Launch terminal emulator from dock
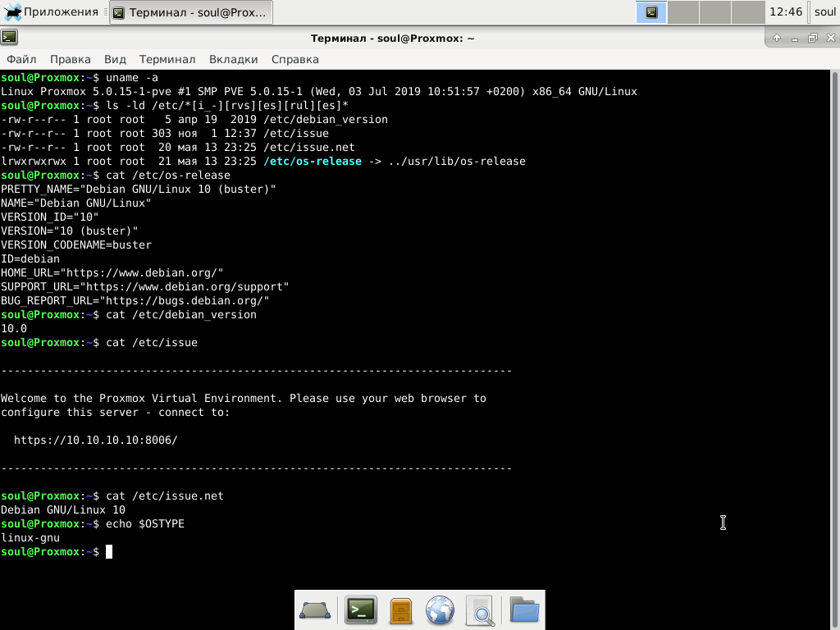 (361, 610)
